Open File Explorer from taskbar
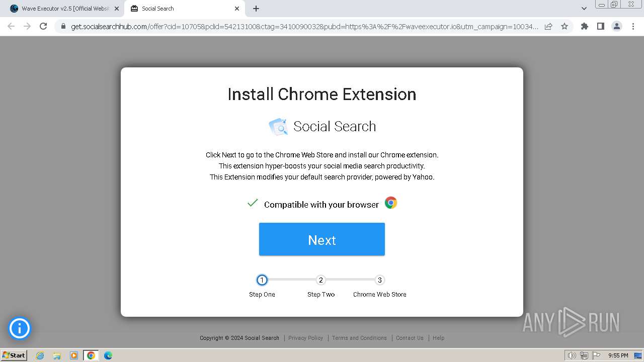Viewport: 644px width, 362px height. [57, 355]
